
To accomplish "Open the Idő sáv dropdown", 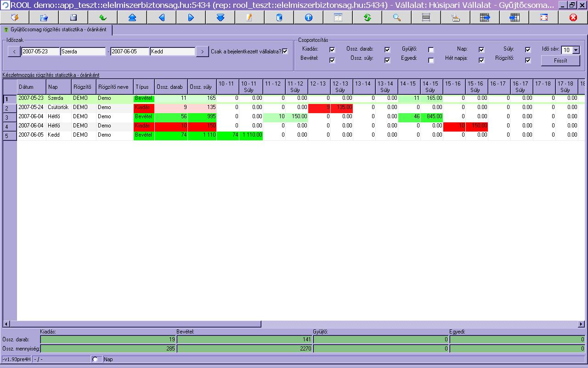I will (576, 50).
